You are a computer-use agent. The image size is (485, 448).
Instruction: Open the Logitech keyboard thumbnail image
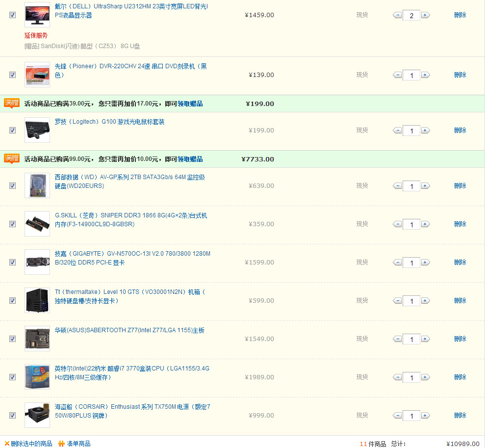tap(37, 130)
